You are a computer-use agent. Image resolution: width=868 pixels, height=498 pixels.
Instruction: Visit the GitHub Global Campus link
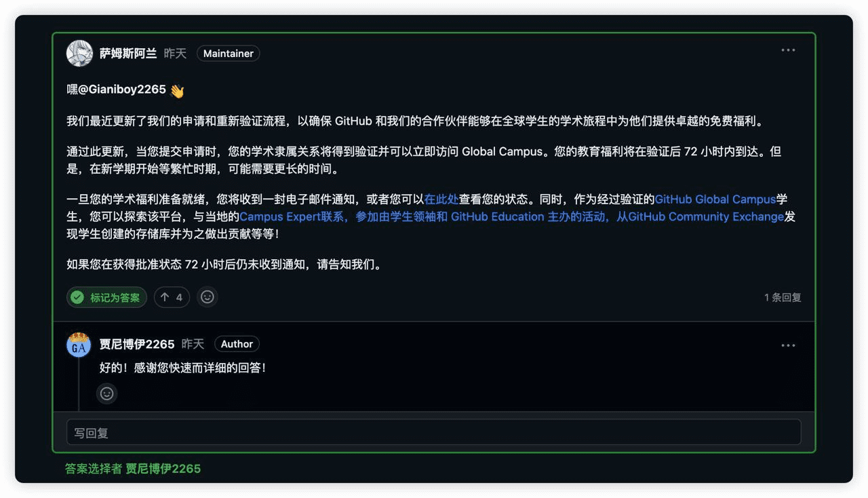point(715,200)
